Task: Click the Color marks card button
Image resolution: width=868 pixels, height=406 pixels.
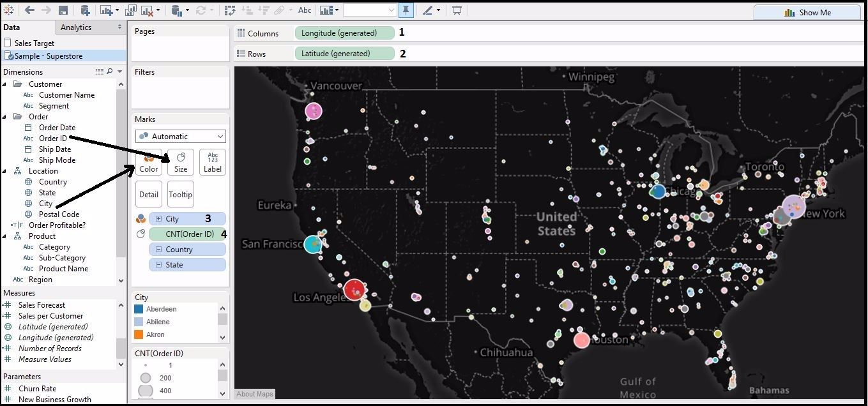Action: (148, 162)
